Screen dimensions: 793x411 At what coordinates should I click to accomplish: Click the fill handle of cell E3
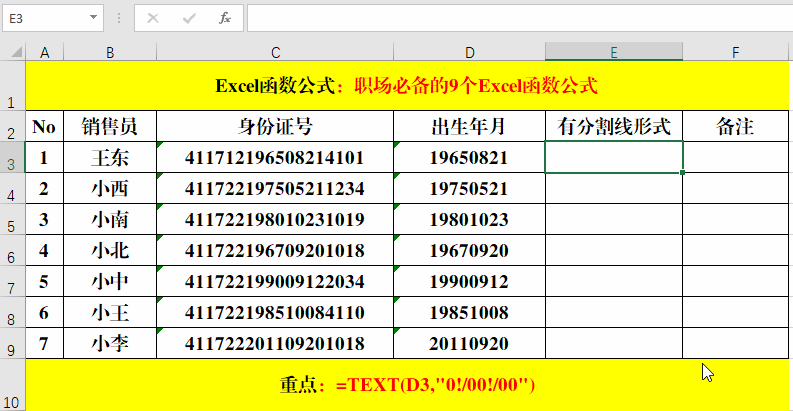682,172
